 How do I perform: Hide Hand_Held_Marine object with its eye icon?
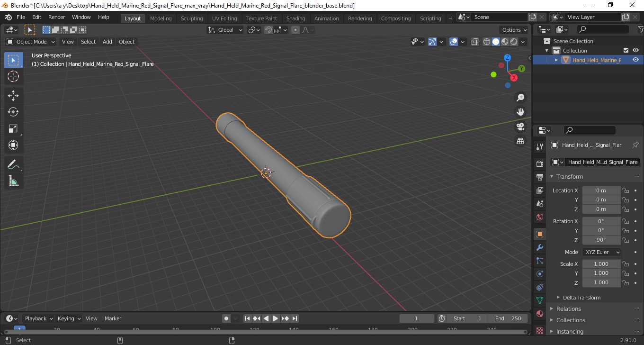[x=635, y=60]
